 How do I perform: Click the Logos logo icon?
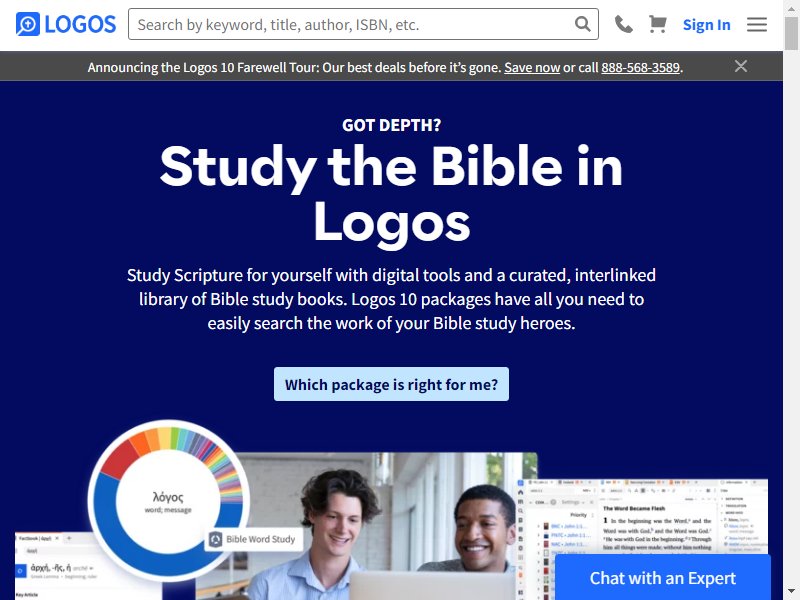(x=28, y=24)
